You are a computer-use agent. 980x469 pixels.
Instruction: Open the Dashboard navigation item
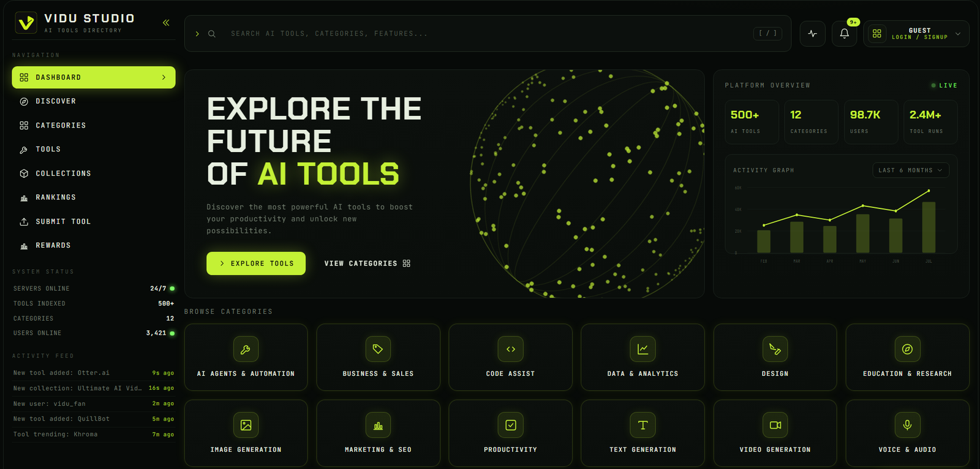[94, 77]
